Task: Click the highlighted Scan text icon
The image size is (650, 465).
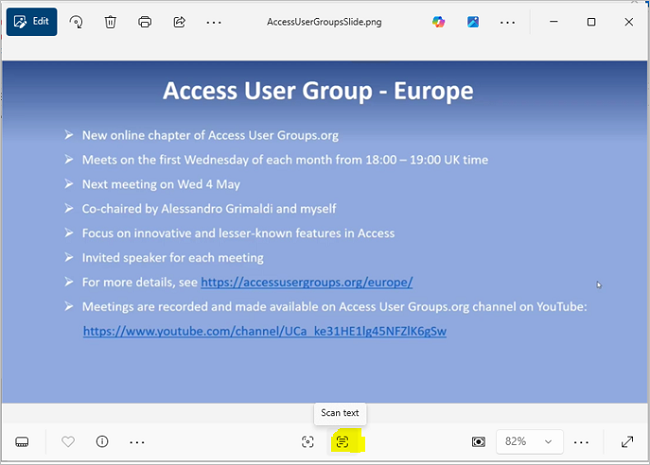Action: (x=342, y=442)
